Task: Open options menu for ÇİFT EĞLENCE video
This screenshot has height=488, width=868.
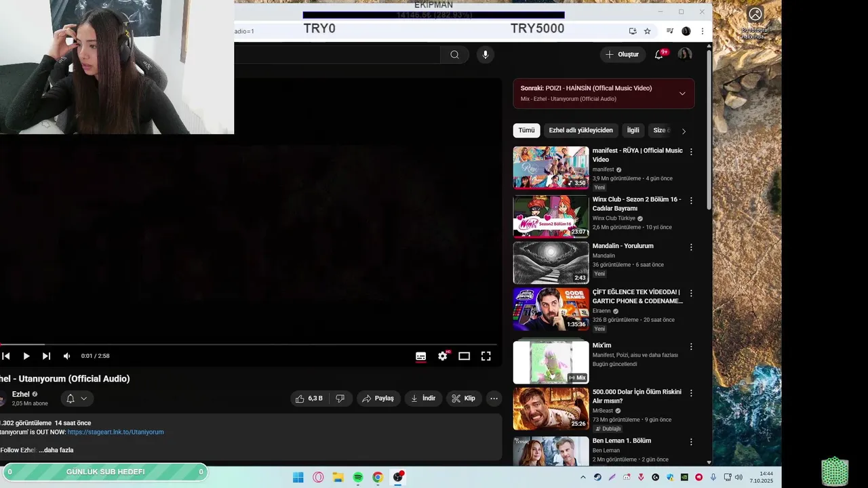Action: 691,293
